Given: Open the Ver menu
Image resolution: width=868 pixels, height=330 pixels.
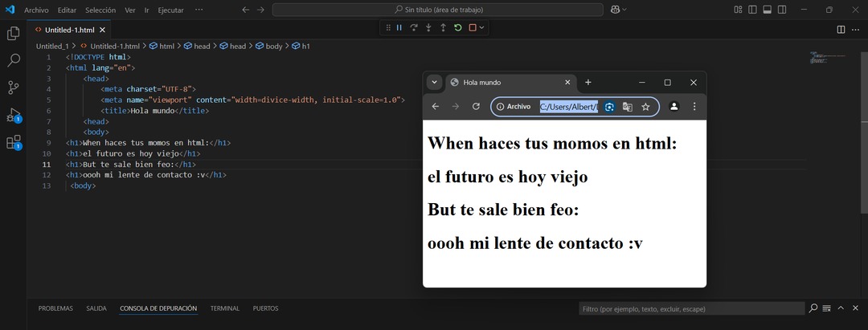Looking at the screenshot, I should click(x=130, y=10).
